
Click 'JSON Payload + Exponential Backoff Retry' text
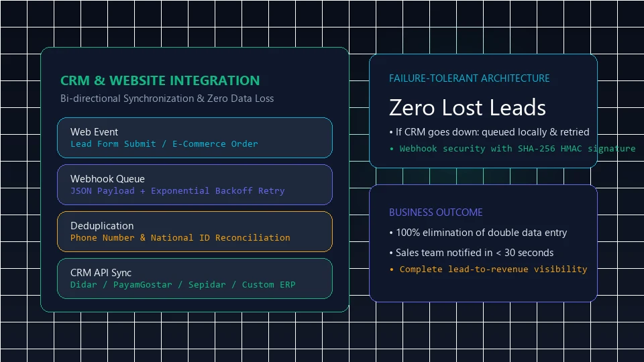177,191
